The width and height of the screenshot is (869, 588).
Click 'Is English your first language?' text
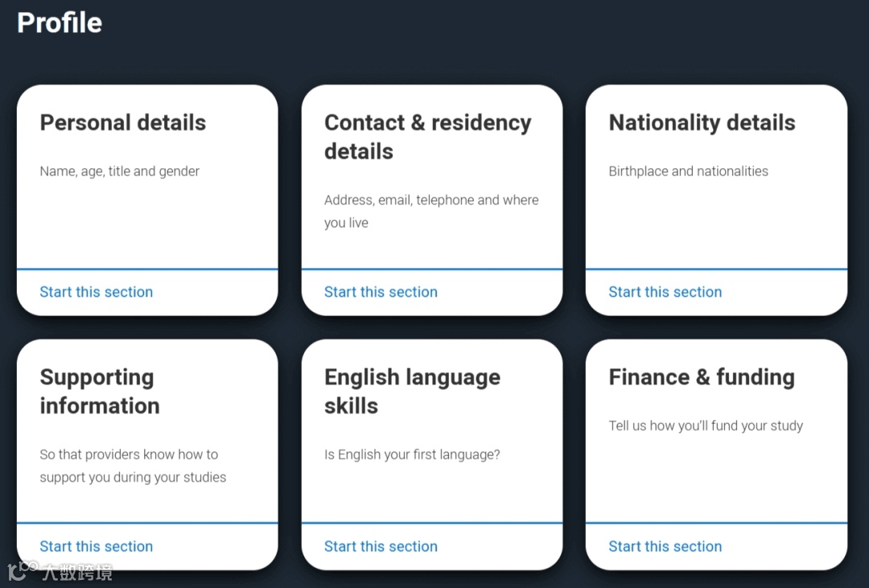(412, 454)
